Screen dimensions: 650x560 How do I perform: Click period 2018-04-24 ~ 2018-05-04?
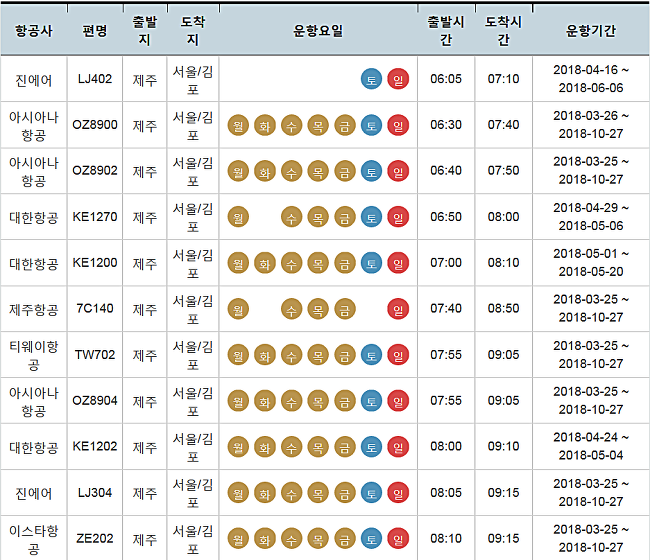(591, 446)
